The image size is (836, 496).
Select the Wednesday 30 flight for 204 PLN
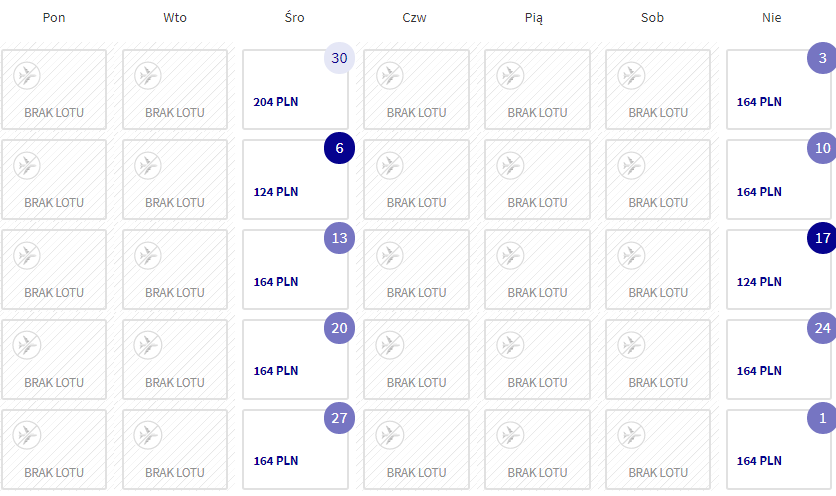pos(295,89)
